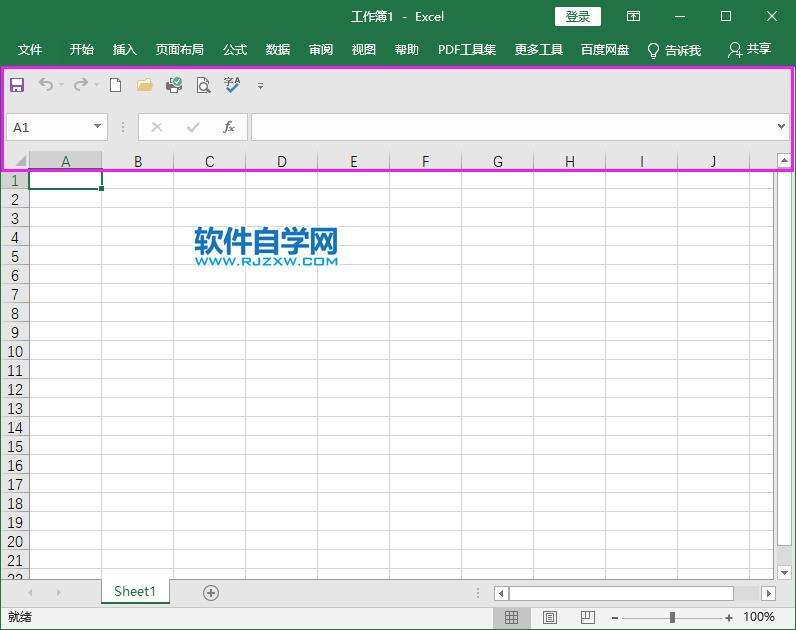
Task: Open the redo history dropdown arrow
Action: pyautogui.click(x=96, y=85)
